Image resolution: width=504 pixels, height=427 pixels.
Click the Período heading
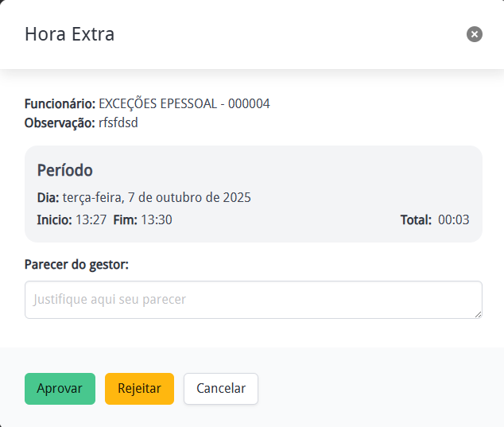(65, 170)
